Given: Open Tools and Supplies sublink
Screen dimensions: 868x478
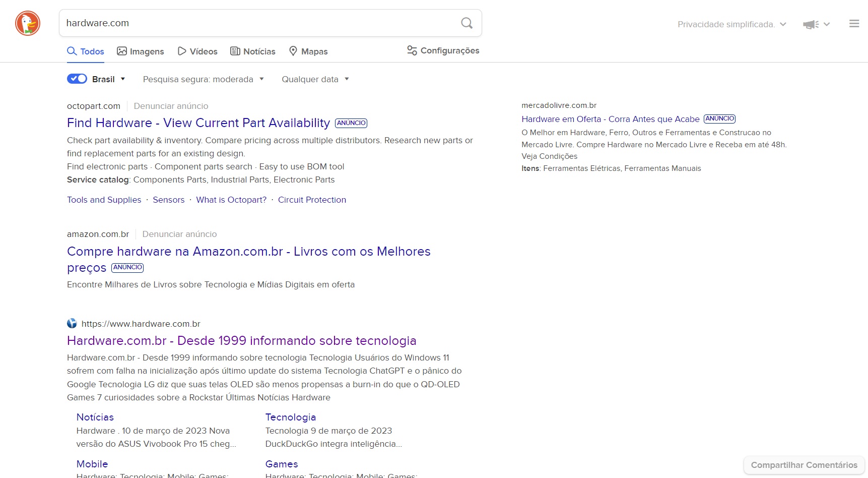Looking at the screenshot, I should [104, 200].
